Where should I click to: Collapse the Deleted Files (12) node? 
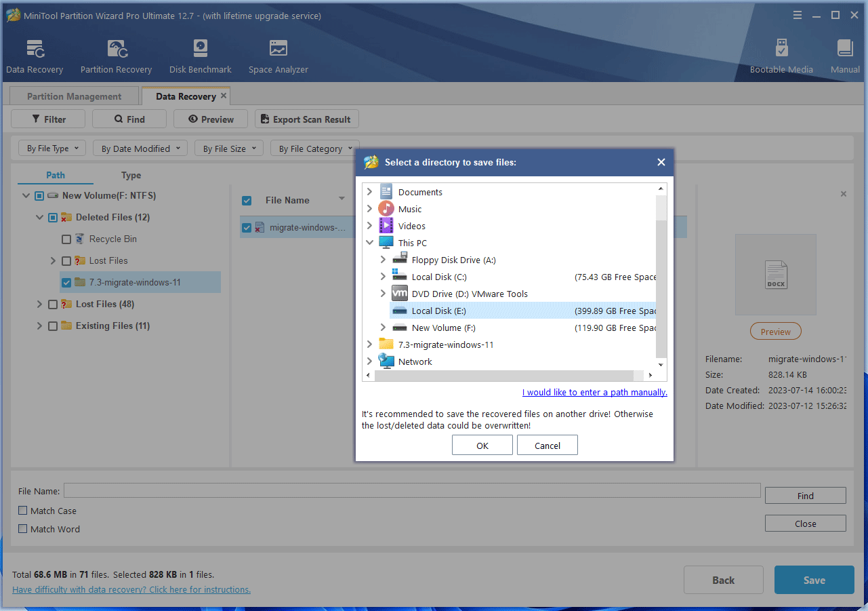click(39, 217)
